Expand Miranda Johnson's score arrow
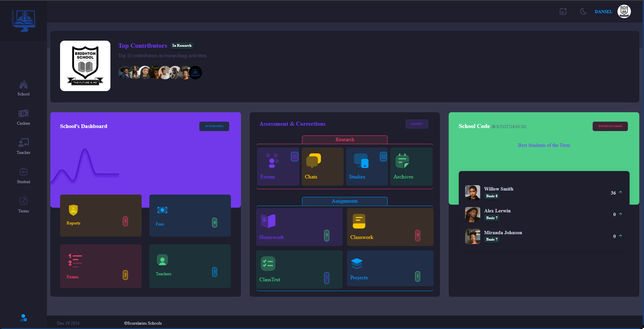The image size is (644, 329). point(621,236)
